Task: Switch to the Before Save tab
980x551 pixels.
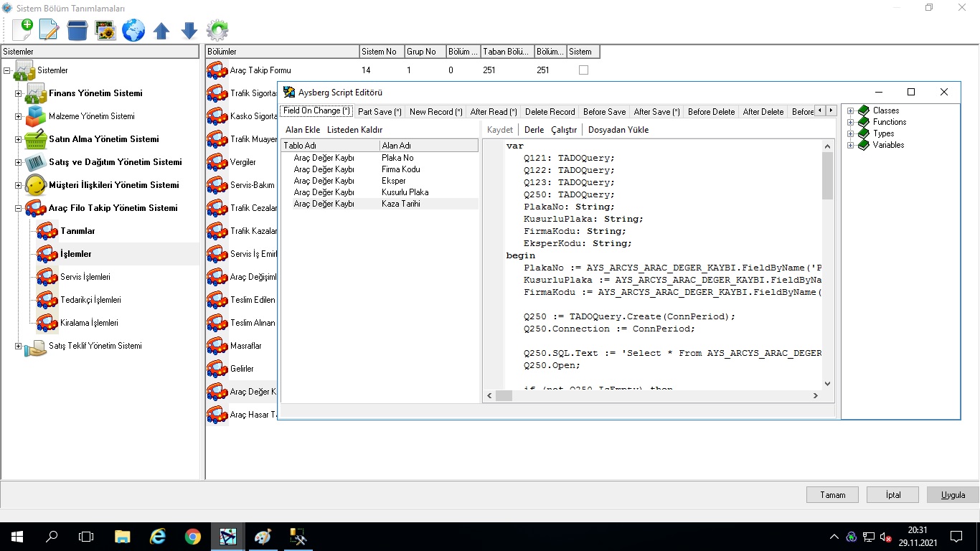Action: point(604,112)
